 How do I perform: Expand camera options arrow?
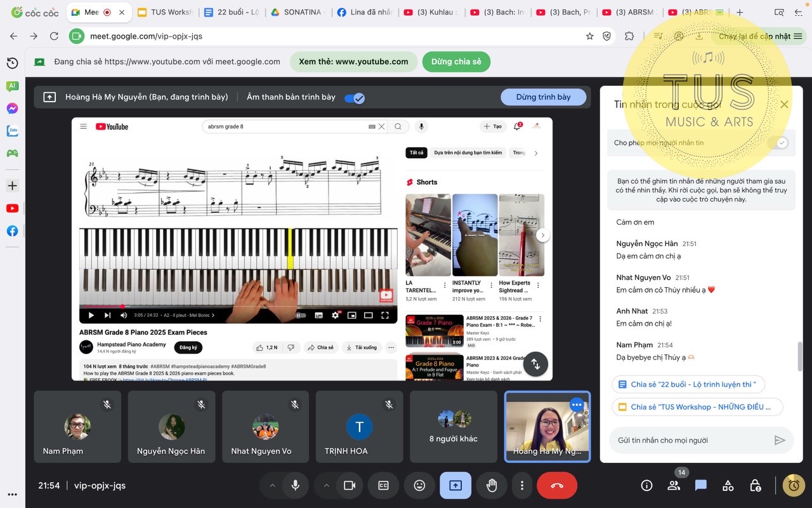(327, 485)
